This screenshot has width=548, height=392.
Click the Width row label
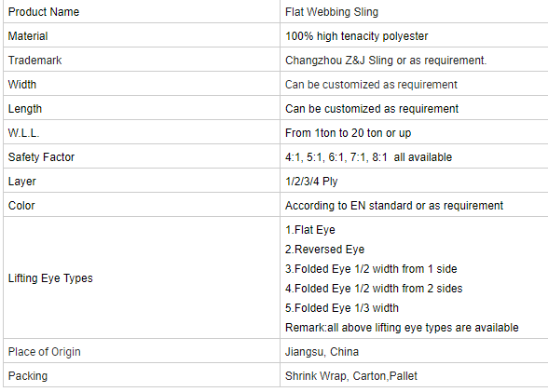point(22,85)
